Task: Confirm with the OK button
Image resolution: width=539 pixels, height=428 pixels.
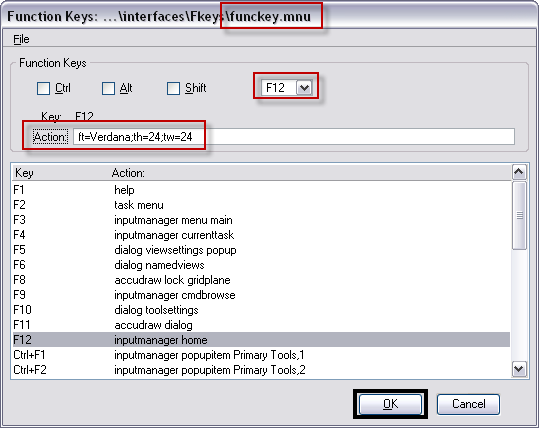Action: (390, 404)
